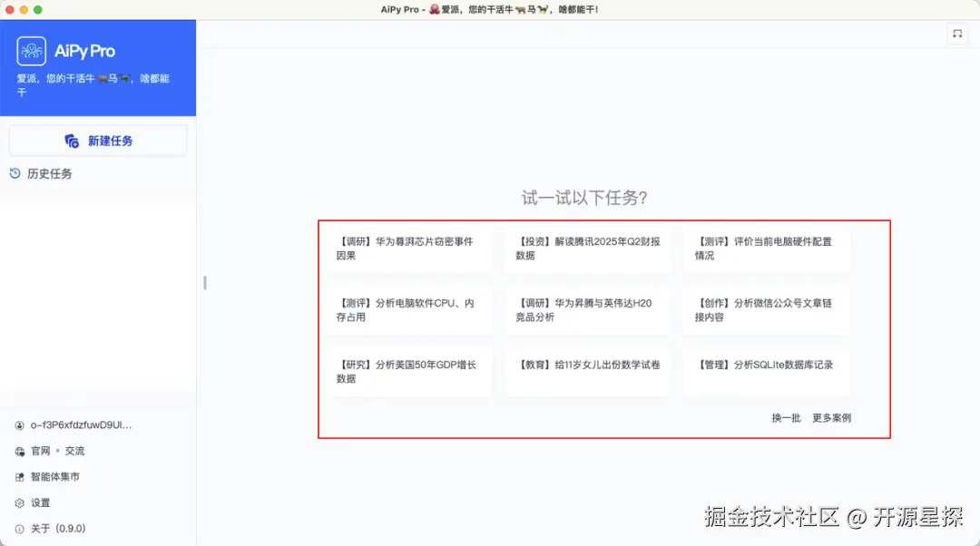This screenshot has width=980, height=546.
Task: Click the 交流 link in the sidebar
Action: 73,450
